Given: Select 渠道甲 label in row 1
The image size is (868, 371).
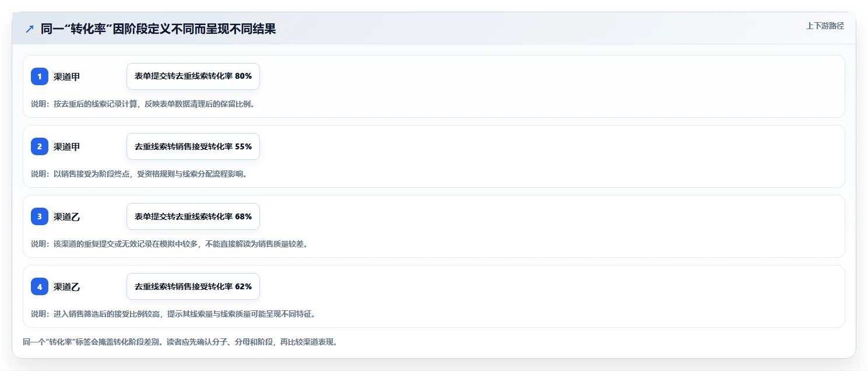Looking at the screenshot, I should [66, 76].
